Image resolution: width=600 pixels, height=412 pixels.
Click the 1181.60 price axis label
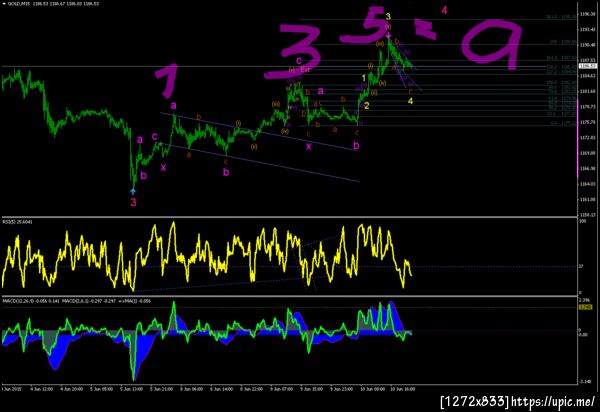[x=588, y=91]
